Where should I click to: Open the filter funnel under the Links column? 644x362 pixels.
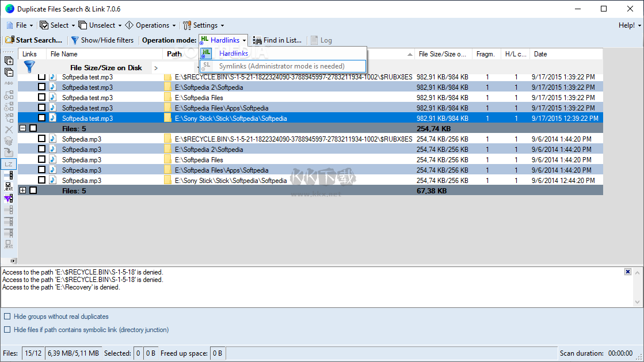pyautogui.click(x=29, y=67)
